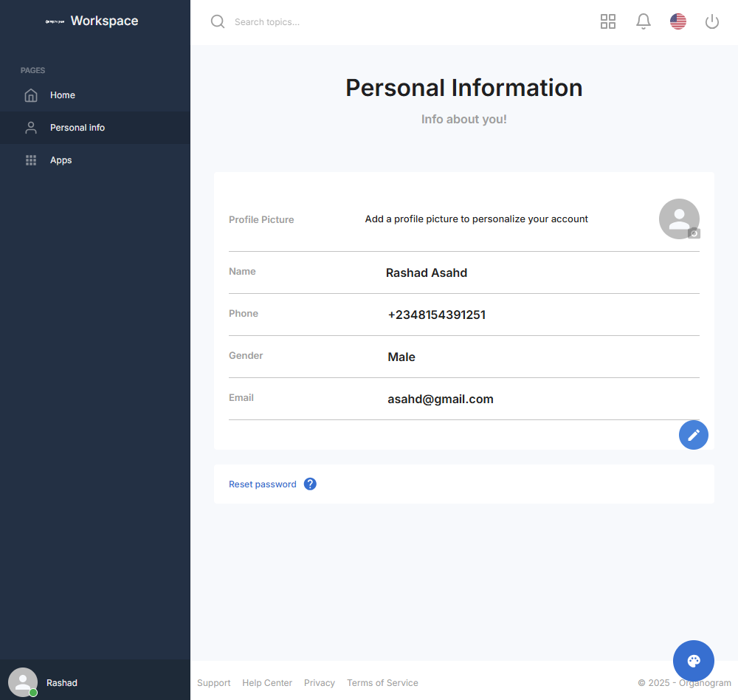Open Apps page from sidebar
The image size is (738, 700).
coord(61,160)
